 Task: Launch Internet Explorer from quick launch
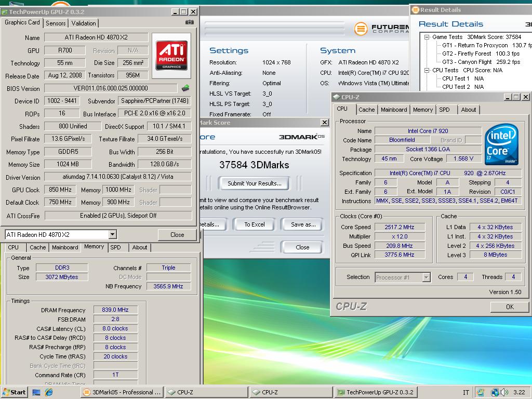49,392
